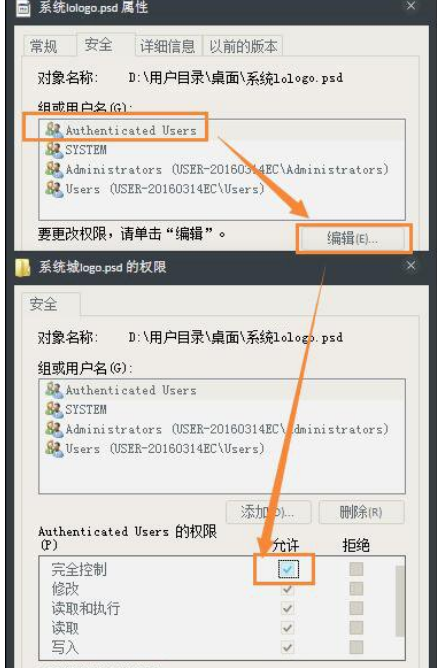437x668 pixels.
Task: Open the 以前的版本 tab
Action: coord(243,46)
